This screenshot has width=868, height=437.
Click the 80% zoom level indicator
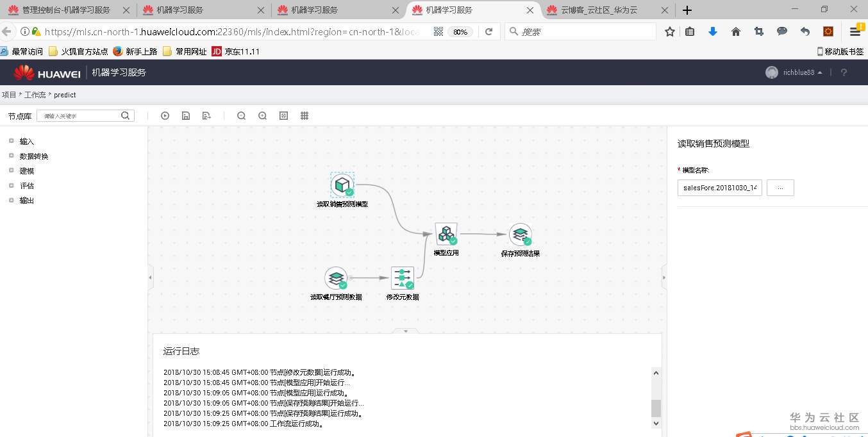click(460, 31)
